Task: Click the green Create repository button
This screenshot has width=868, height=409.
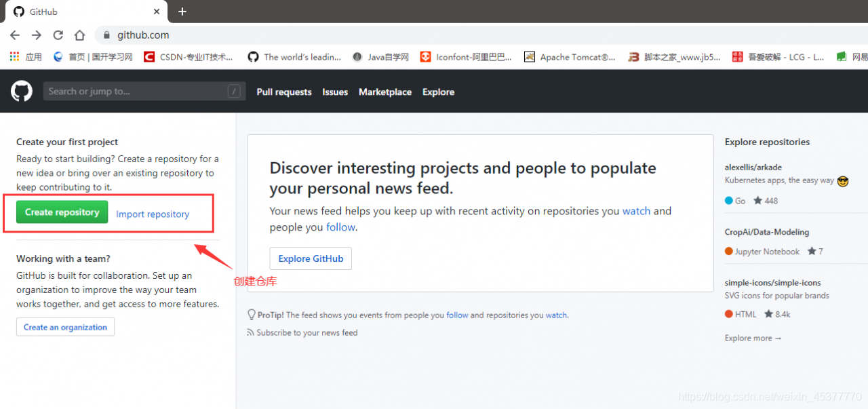Action: (x=62, y=212)
